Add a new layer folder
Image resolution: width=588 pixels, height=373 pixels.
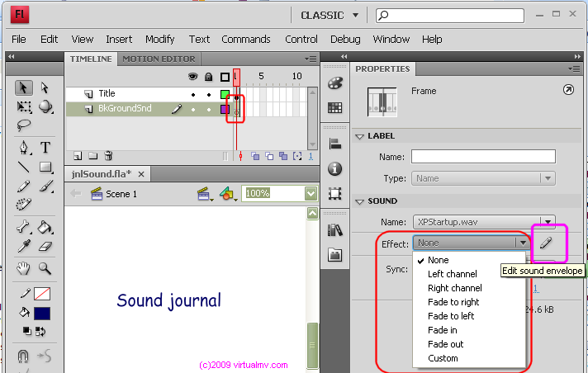(92, 156)
